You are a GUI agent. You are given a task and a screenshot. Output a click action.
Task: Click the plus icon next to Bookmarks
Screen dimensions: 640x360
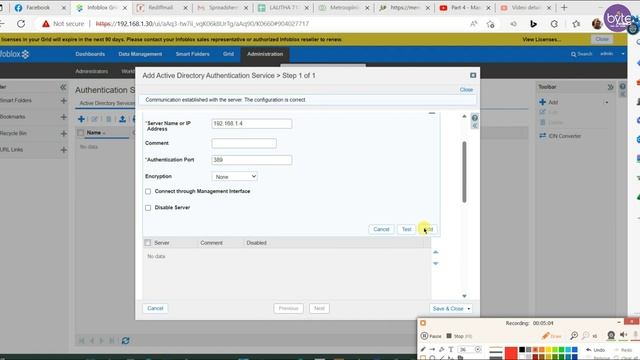(64, 117)
